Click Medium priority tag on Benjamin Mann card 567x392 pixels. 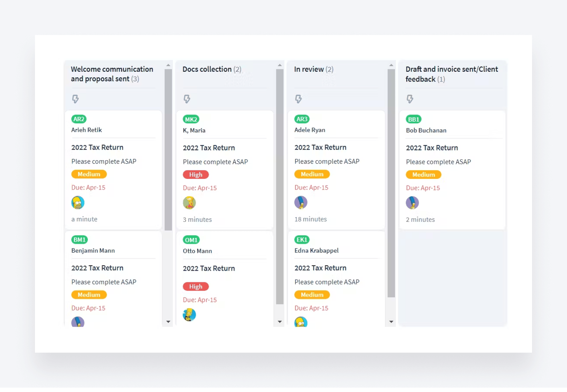tap(89, 295)
